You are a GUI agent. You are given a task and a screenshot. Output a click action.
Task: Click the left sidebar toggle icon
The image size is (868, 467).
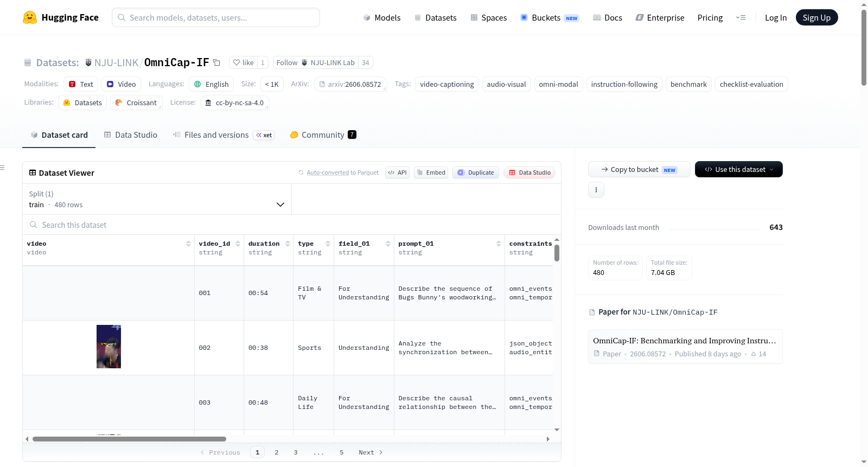coord(3,168)
